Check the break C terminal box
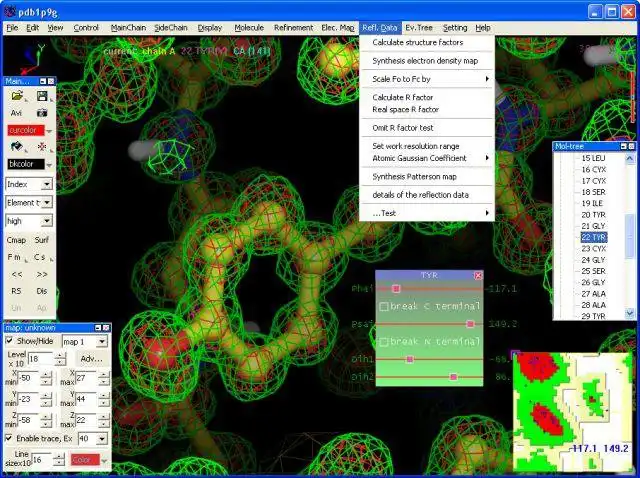The image size is (640, 478). 384,306
